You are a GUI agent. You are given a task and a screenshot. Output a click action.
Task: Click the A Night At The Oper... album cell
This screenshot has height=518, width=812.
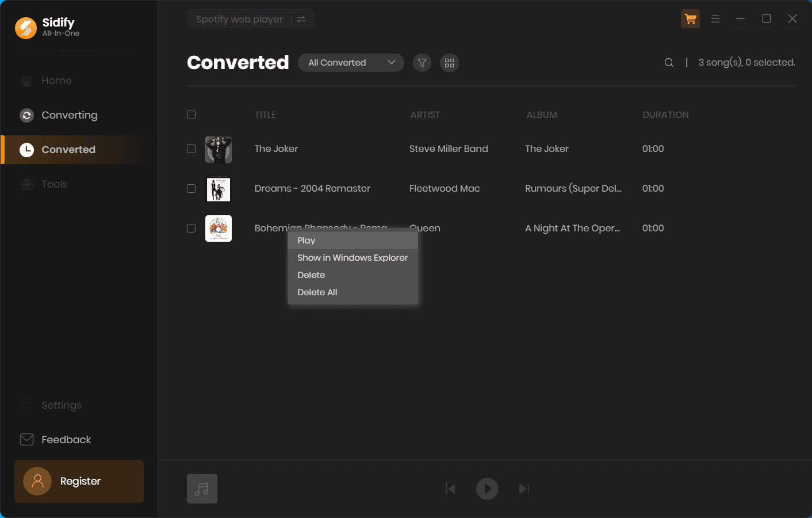click(573, 228)
